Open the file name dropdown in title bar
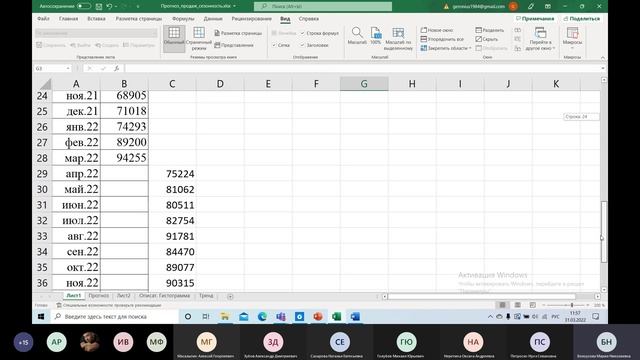 pyautogui.click(x=234, y=7)
